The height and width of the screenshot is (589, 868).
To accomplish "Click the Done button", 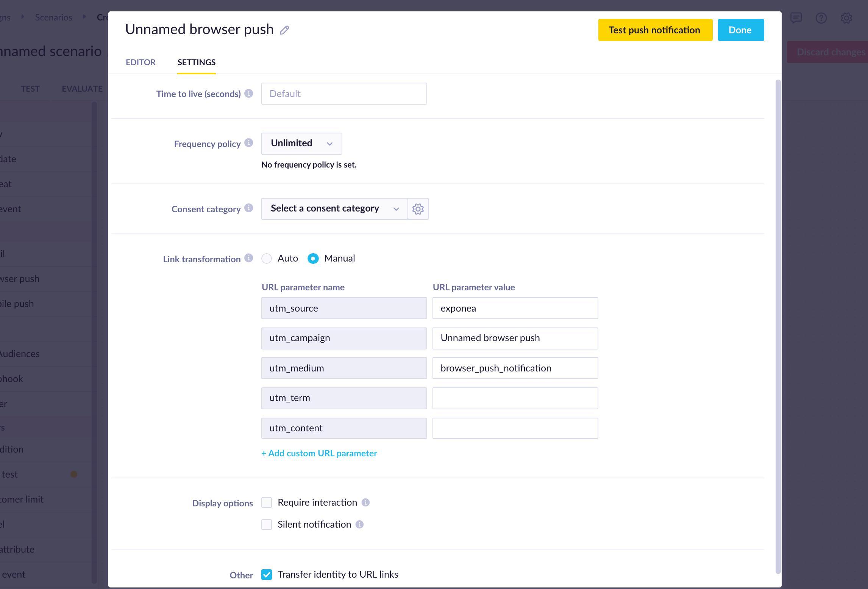I will point(741,30).
